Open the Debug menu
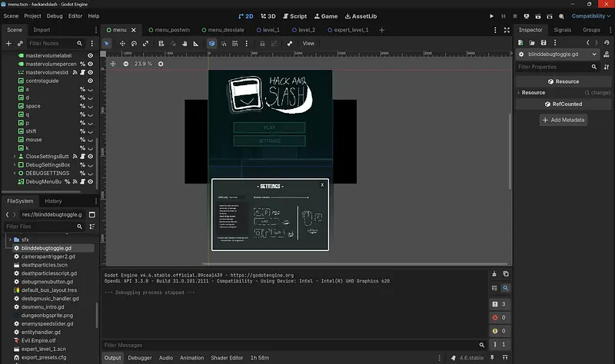This screenshot has height=364, width=615. [x=55, y=15]
